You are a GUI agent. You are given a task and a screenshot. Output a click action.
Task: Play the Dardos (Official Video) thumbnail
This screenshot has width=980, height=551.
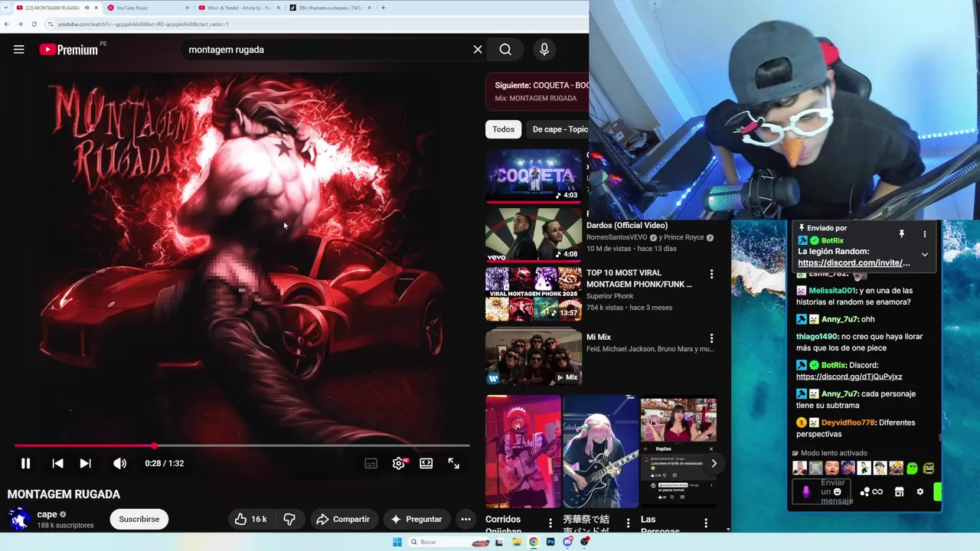point(534,235)
